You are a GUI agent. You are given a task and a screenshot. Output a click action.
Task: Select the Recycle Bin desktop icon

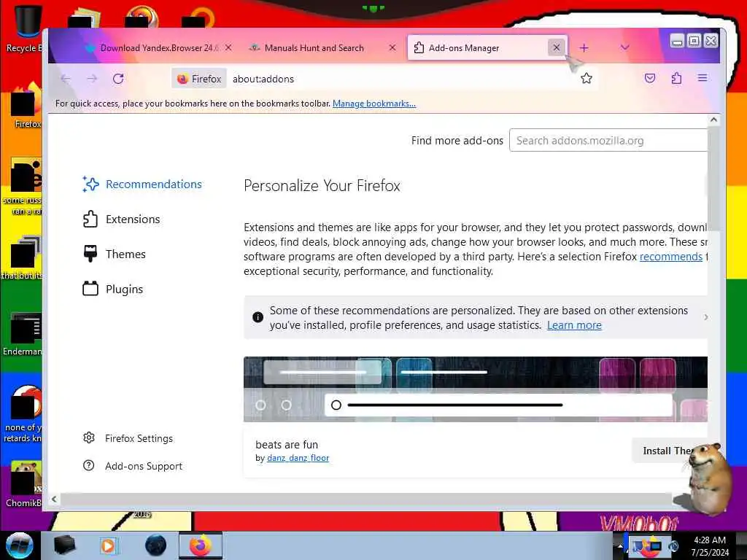[x=25, y=28]
